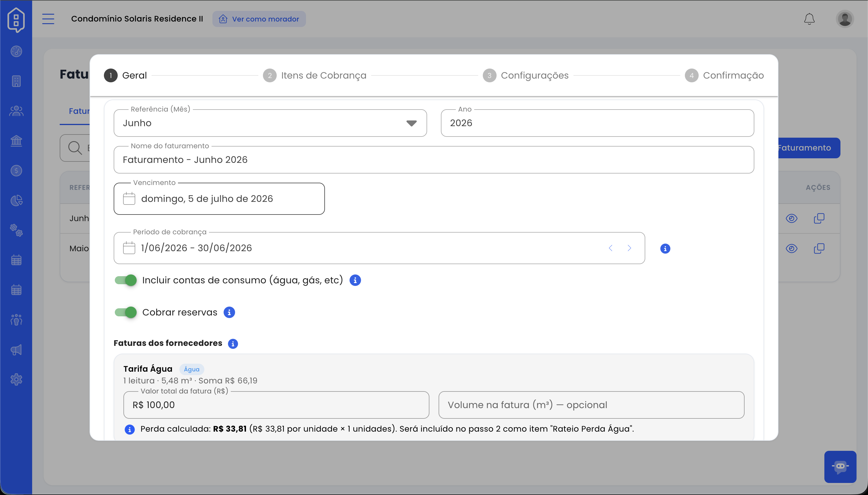Open the hamburger menu
The width and height of the screenshot is (868, 495).
click(48, 19)
